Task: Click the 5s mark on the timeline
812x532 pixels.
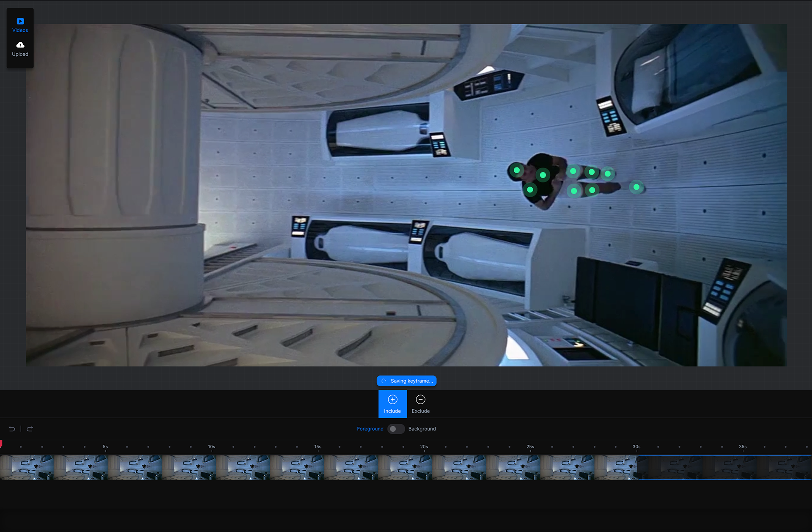Action: click(105, 447)
